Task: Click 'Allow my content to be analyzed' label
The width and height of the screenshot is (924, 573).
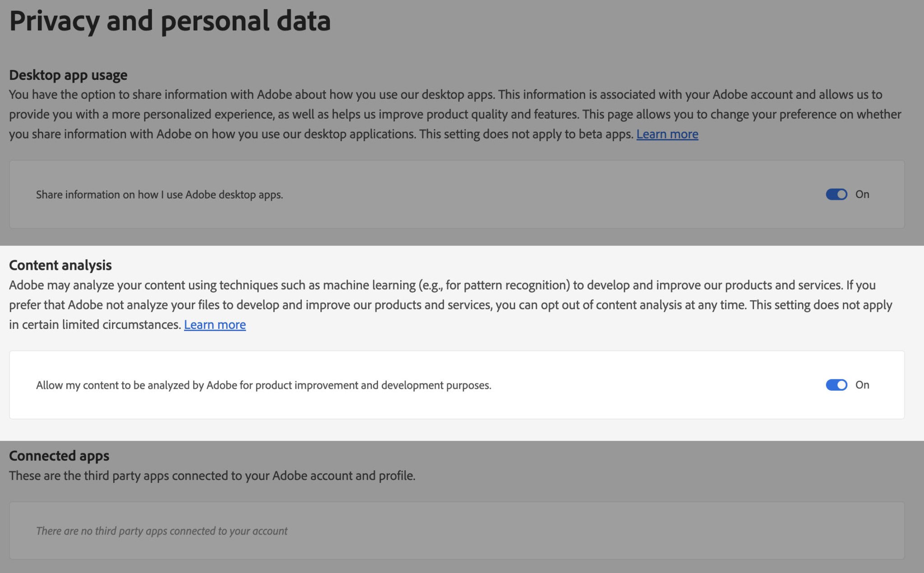Action: 263,385
